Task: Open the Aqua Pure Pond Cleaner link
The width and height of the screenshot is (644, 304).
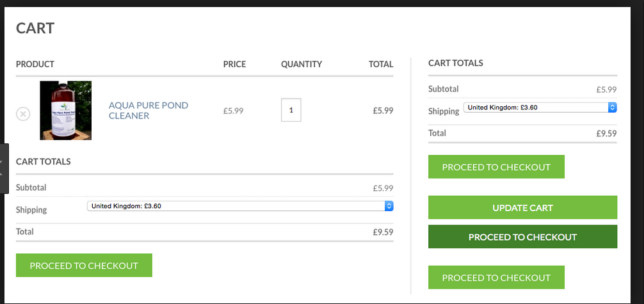Action: click(149, 110)
